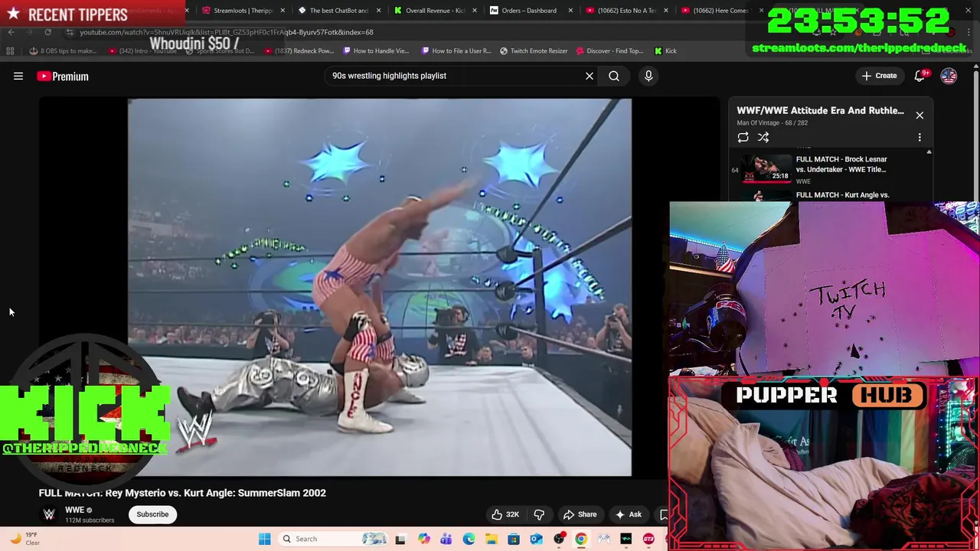Click the magnifier search button
The height and width of the screenshot is (551, 980).
pos(614,76)
